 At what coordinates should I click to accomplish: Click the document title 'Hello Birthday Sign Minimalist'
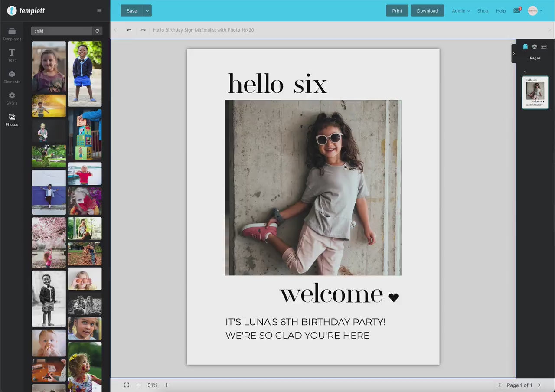tap(203, 30)
